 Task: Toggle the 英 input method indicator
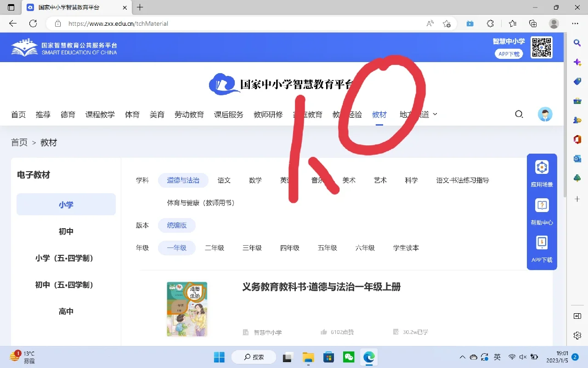498,357
